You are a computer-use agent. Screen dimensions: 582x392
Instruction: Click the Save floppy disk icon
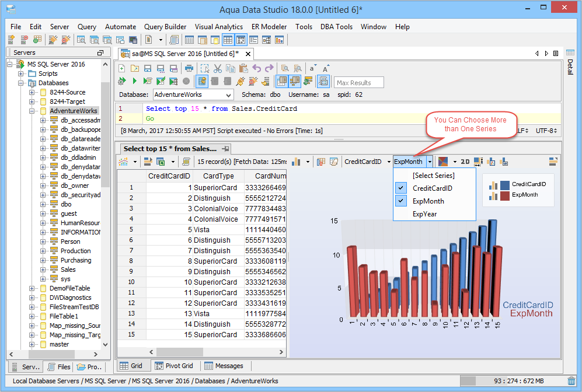pos(148,68)
